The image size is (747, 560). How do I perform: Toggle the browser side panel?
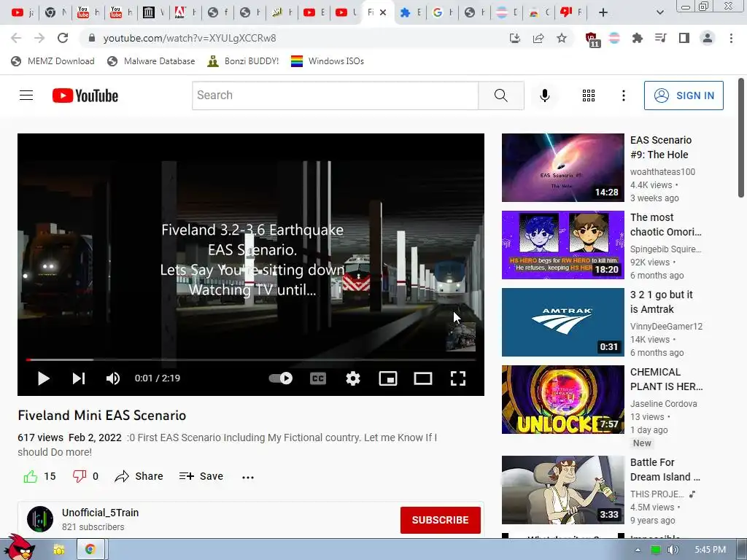pos(684,38)
